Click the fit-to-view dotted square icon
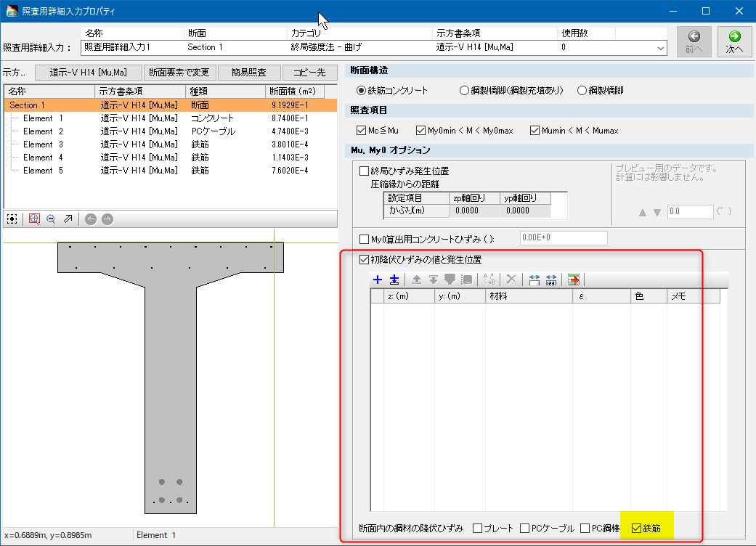 coord(12,219)
